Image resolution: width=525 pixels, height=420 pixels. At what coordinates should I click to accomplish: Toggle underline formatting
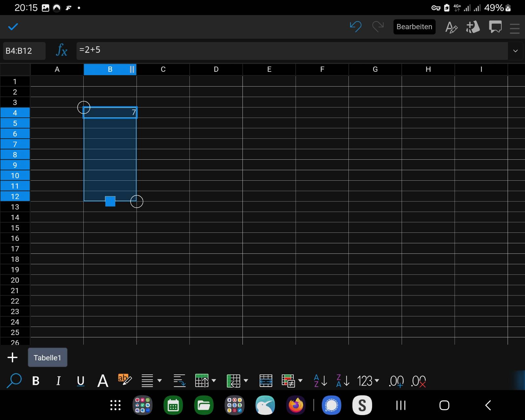tap(80, 381)
